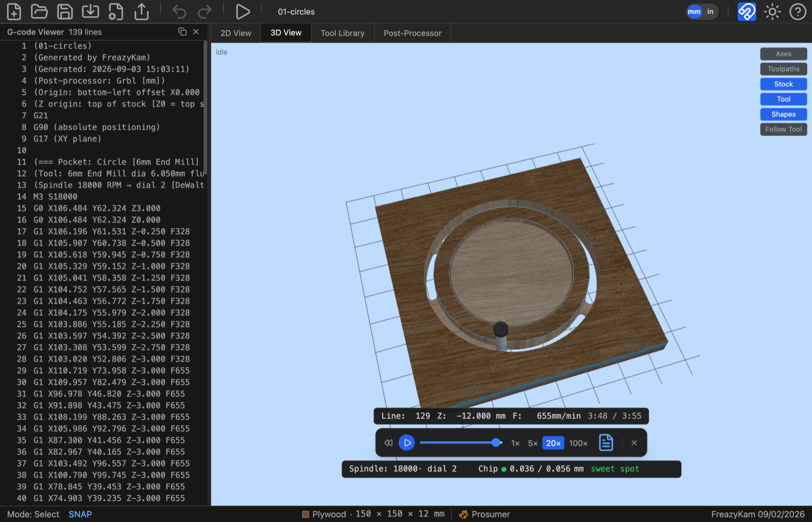Hide the Tool display
Image resolution: width=812 pixels, height=522 pixels.
pos(784,99)
